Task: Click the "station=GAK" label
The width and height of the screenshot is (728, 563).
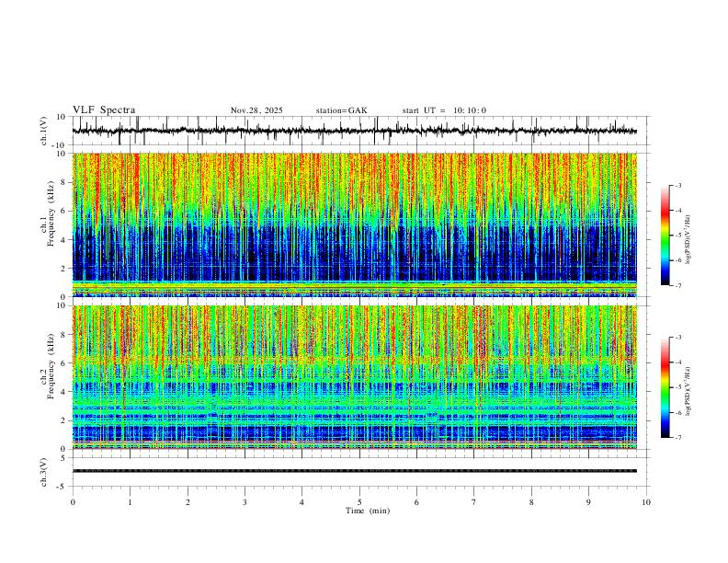Action: click(x=341, y=110)
